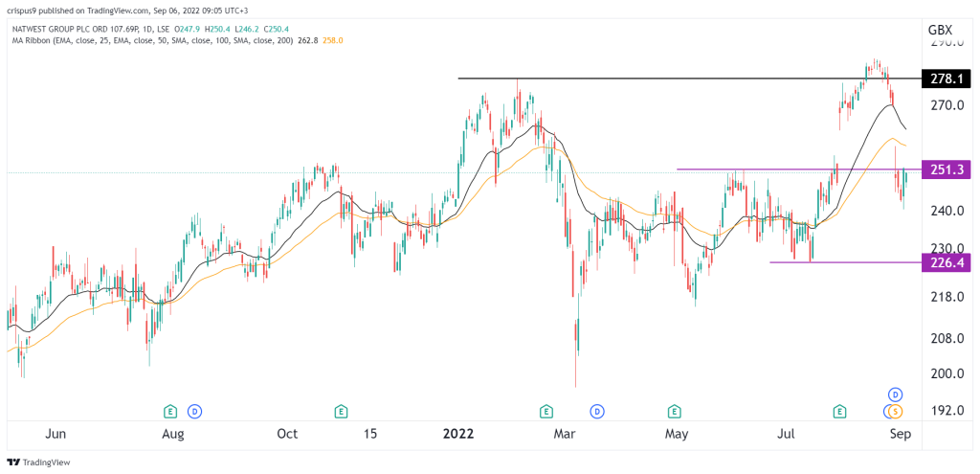The height and width of the screenshot is (474, 980).
Task: Click the TradingView logo at bottom left
Action: [38, 463]
